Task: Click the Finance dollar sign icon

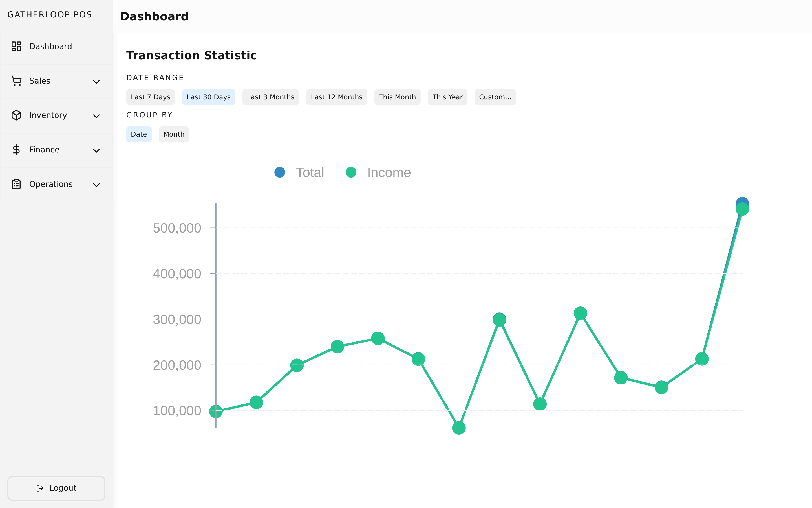Action: coord(16,150)
